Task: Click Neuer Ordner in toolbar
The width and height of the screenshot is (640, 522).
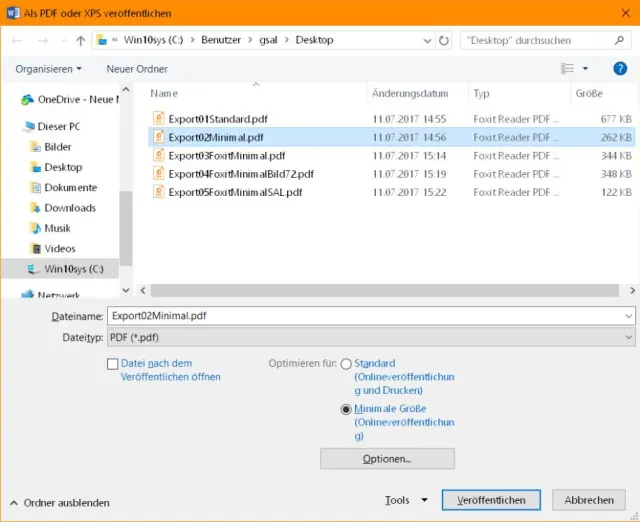Action: point(137,69)
